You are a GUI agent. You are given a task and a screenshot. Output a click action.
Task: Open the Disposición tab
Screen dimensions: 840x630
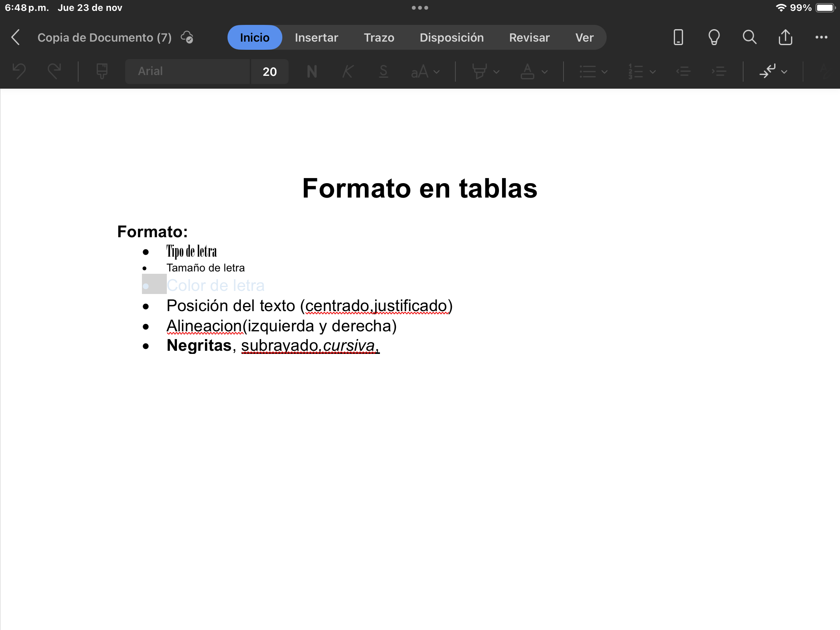451,37
